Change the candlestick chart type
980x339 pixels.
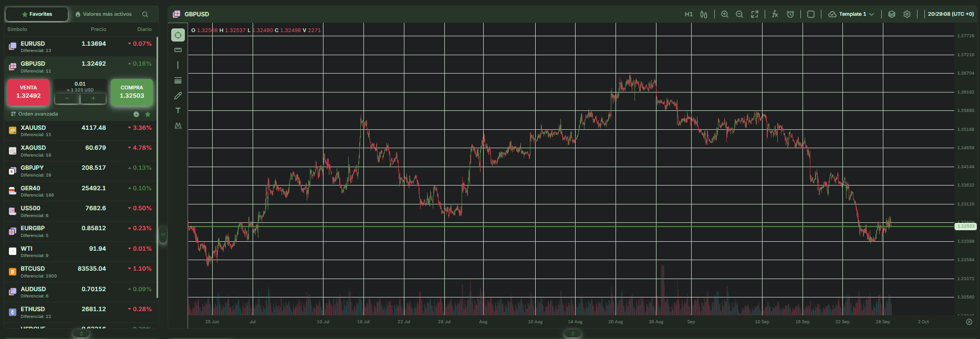tap(704, 14)
